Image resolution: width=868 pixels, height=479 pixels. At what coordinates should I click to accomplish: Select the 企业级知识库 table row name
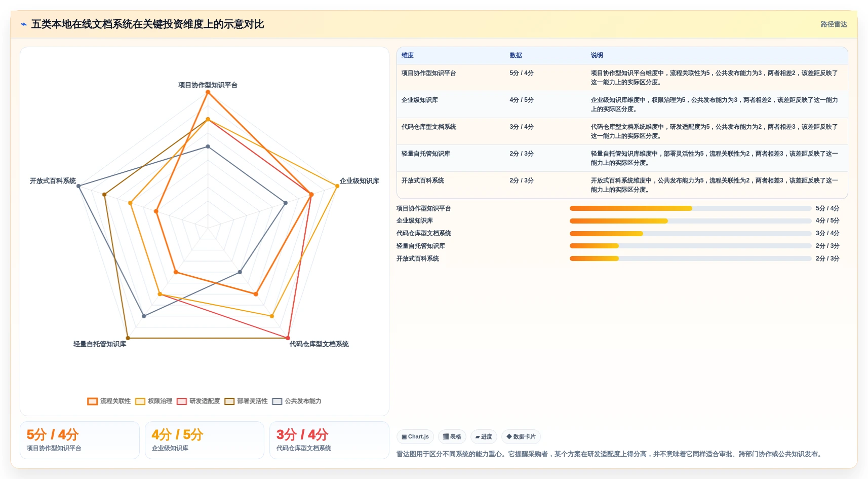pyautogui.click(x=419, y=100)
